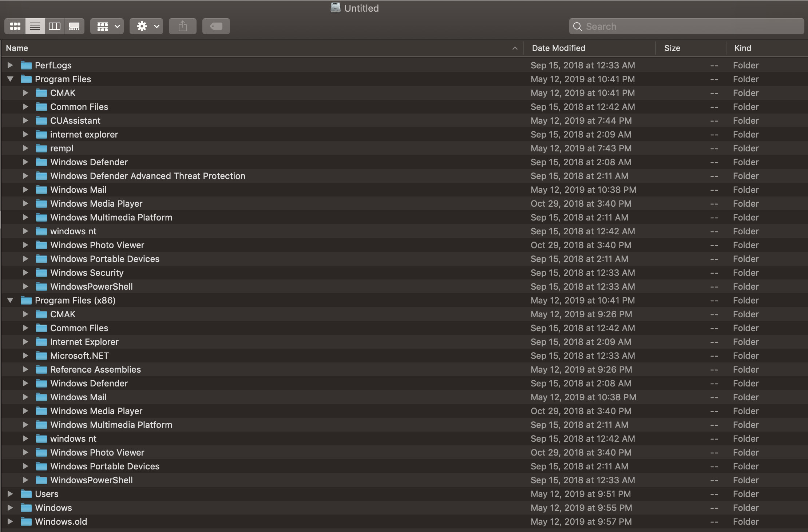Sort by Date Modified column
This screenshot has height=532, width=808.
click(558, 48)
